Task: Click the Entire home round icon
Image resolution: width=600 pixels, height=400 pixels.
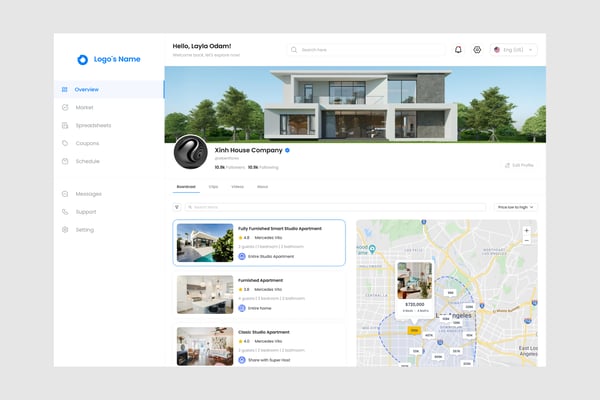Action: 242,308
